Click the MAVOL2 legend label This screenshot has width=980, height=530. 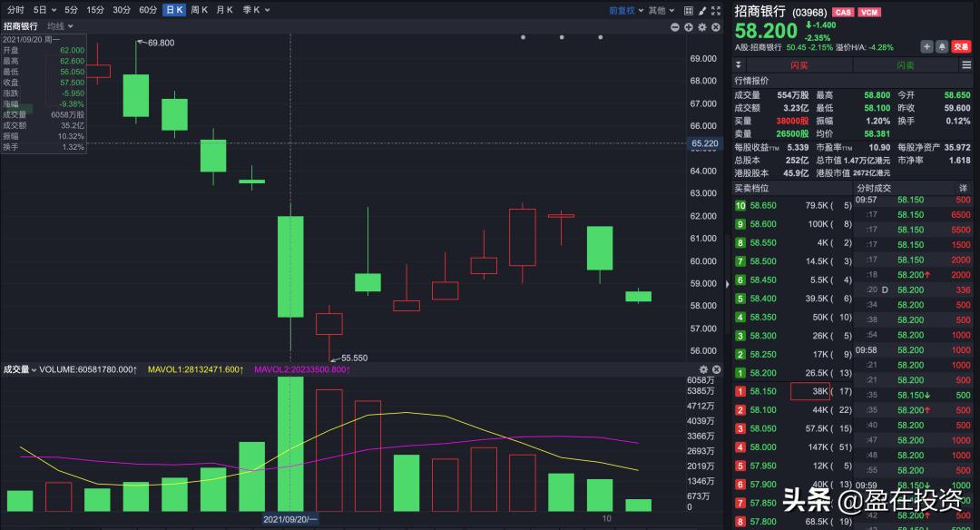click(302, 369)
